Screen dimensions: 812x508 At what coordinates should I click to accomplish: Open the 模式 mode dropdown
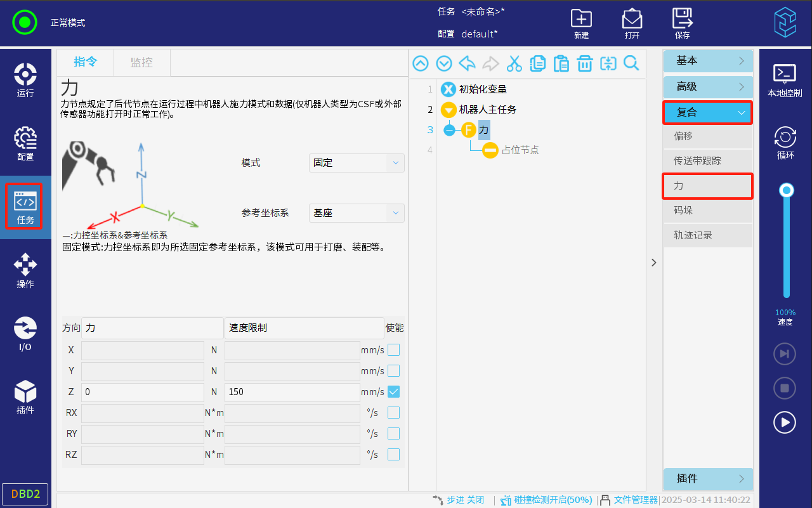click(x=357, y=163)
